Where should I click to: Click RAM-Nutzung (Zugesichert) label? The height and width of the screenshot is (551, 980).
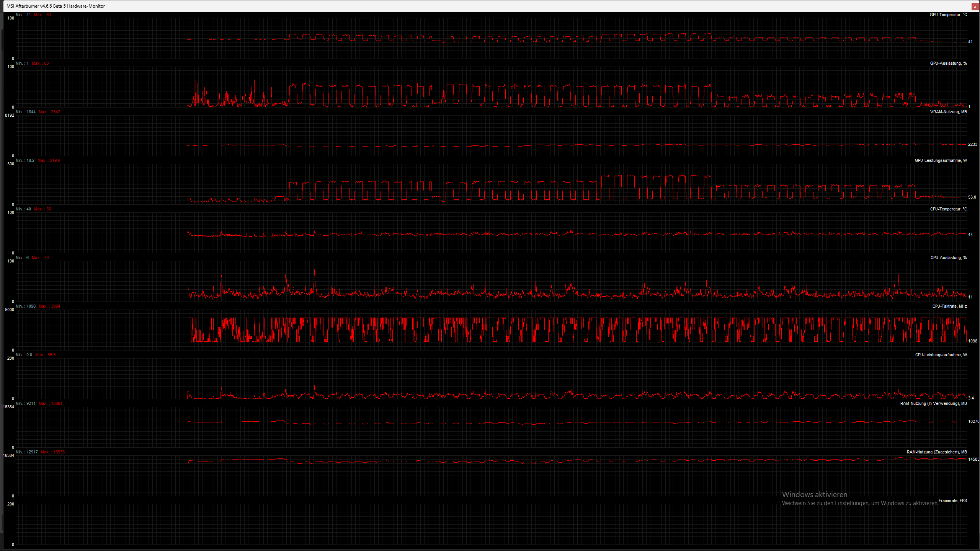click(x=936, y=452)
